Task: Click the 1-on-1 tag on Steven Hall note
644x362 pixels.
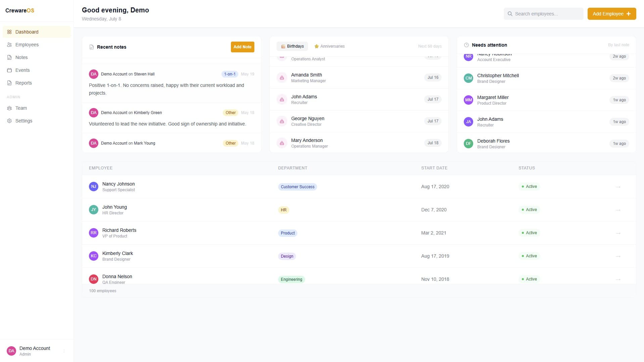Action: (x=230, y=74)
